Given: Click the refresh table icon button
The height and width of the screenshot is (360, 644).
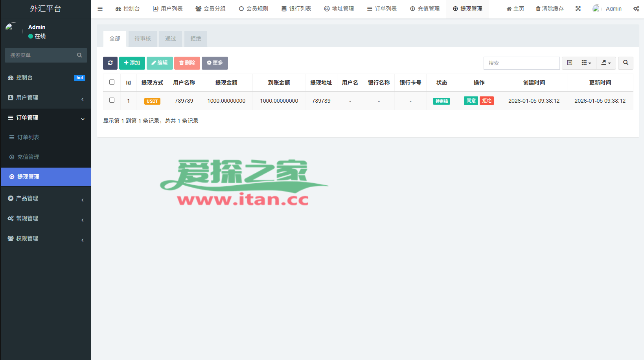Looking at the screenshot, I should point(110,63).
